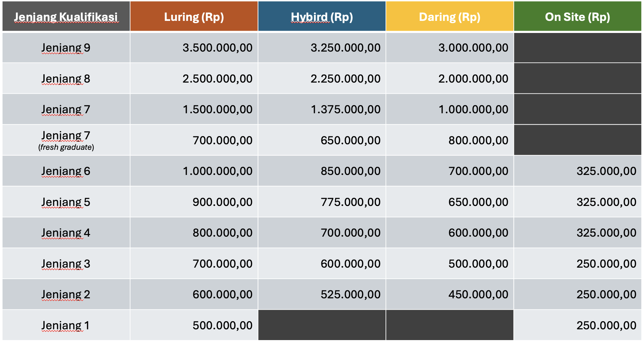
Task: Click the Hybird value 775.000,00
Action: pos(350,202)
